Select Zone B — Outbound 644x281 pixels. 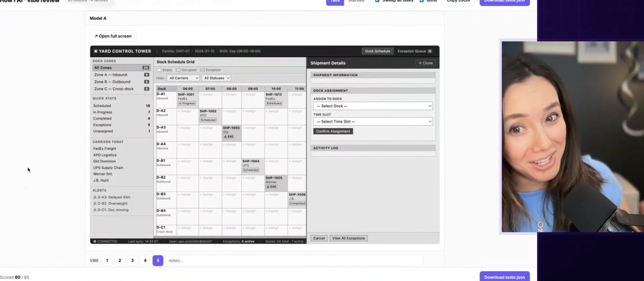(x=121, y=82)
